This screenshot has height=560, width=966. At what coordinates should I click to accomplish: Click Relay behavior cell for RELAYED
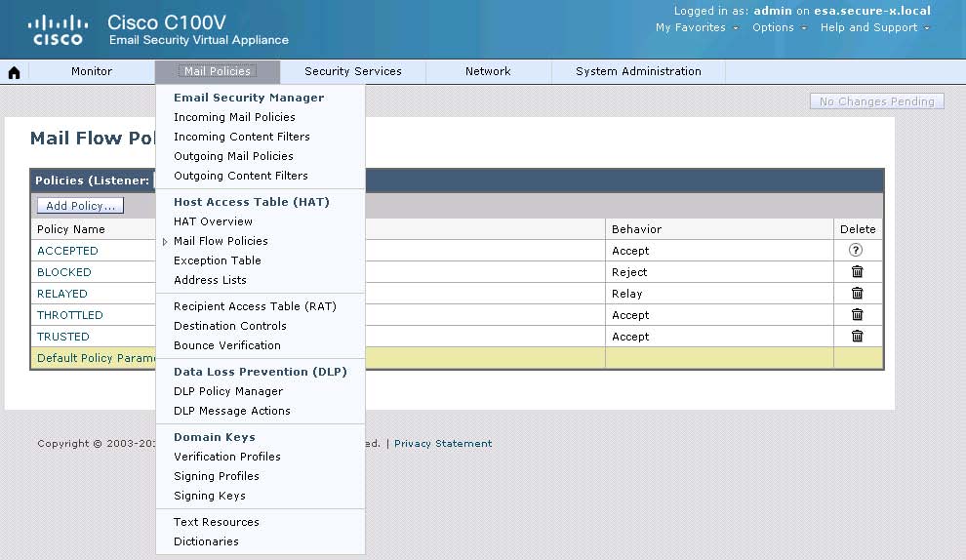coord(719,294)
